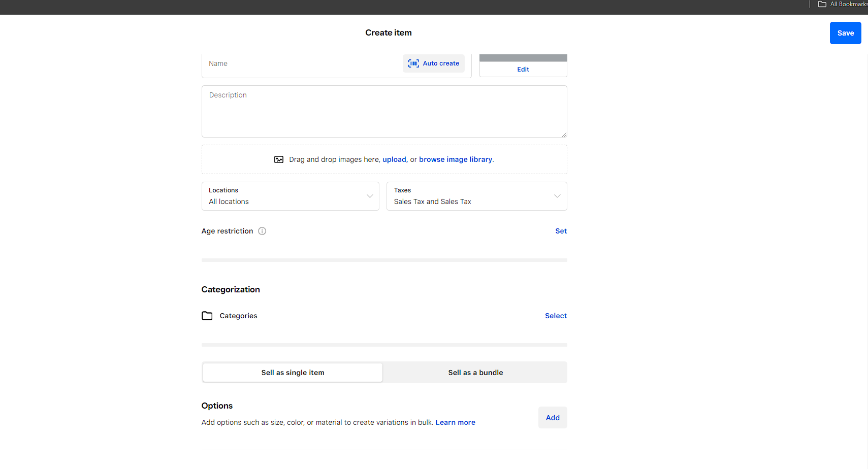Switch to Sell as a bundle

pyautogui.click(x=475, y=373)
